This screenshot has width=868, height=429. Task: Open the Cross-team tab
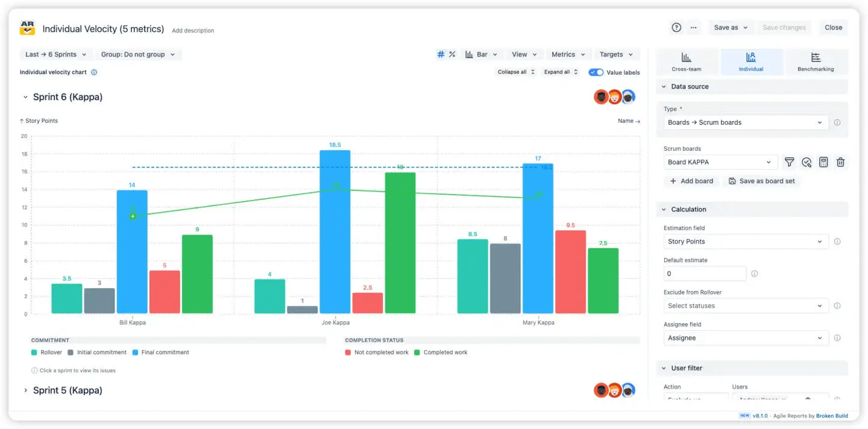pos(687,61)
